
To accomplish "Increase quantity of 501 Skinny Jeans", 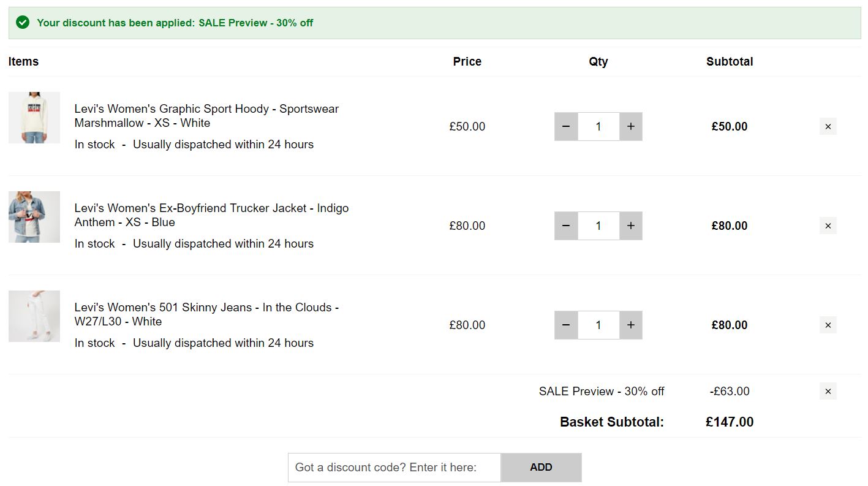I will [630, 325].
